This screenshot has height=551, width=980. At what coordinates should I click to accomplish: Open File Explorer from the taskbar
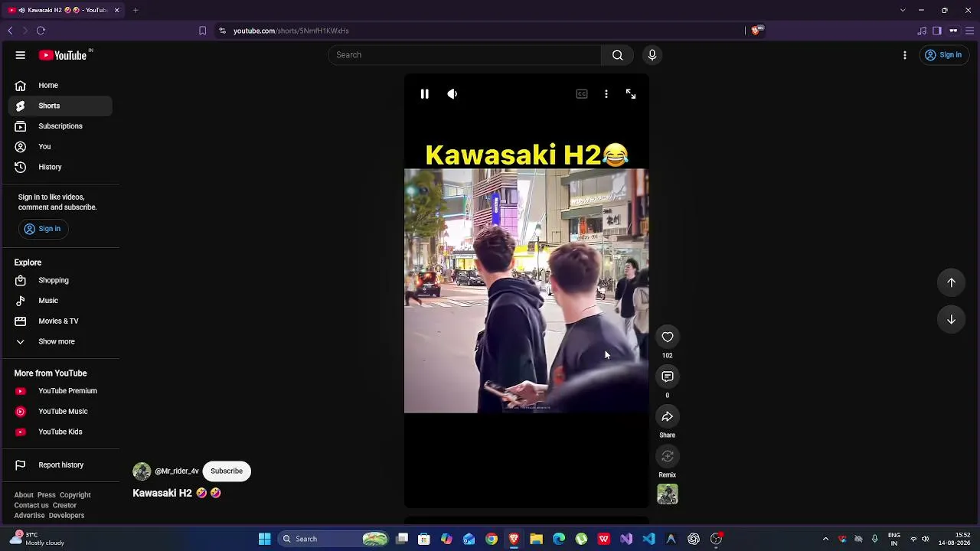536,540
